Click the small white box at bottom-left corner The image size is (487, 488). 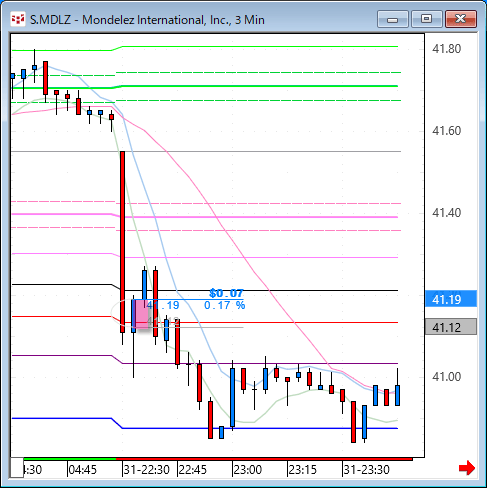point(17,468)
